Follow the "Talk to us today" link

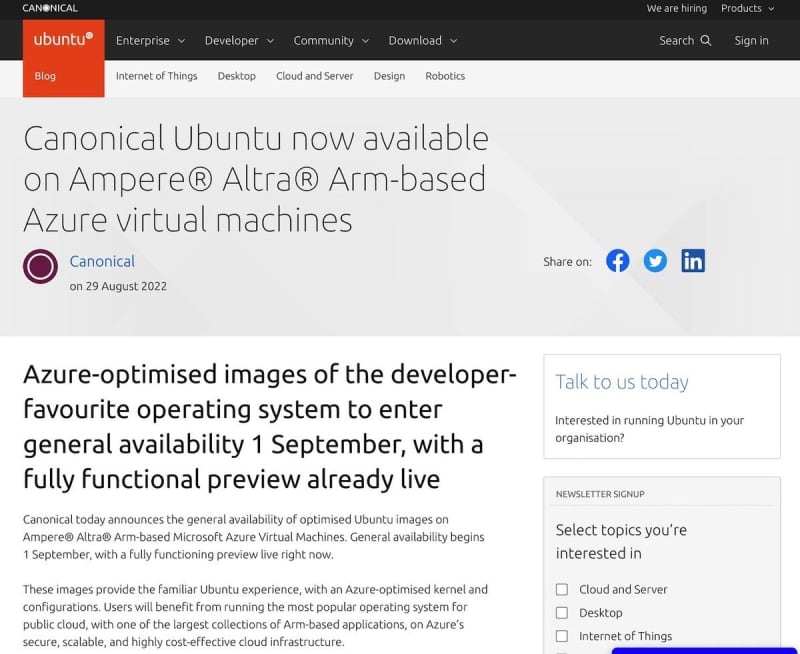[622, 382]
